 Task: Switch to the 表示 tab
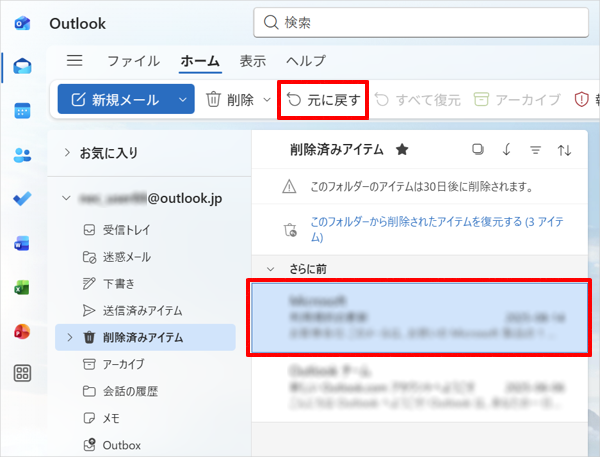pos(253,61)
